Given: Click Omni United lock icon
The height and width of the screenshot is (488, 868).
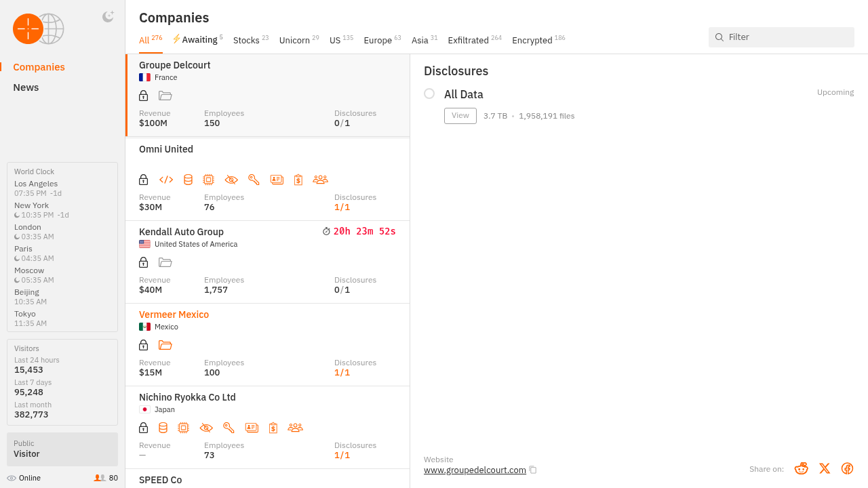Looking at the screenshot, I should 143,180.
